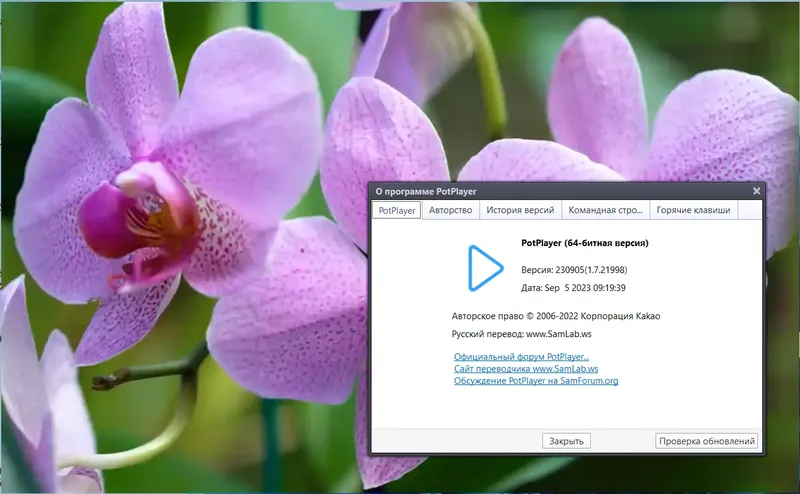This screenshot has height=494, width=800.
Task: Click Проверка обновлений button
Action: pos(707,441)
